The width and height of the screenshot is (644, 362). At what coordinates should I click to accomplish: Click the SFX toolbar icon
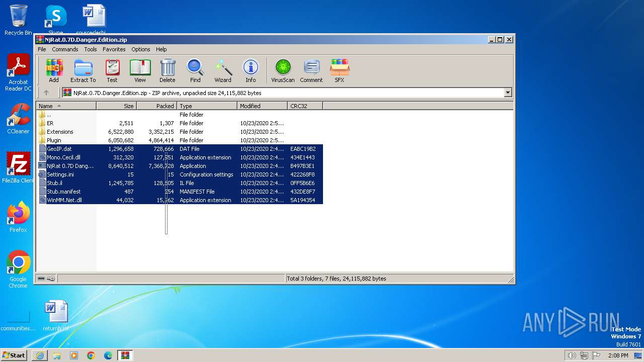pos(340,71)
